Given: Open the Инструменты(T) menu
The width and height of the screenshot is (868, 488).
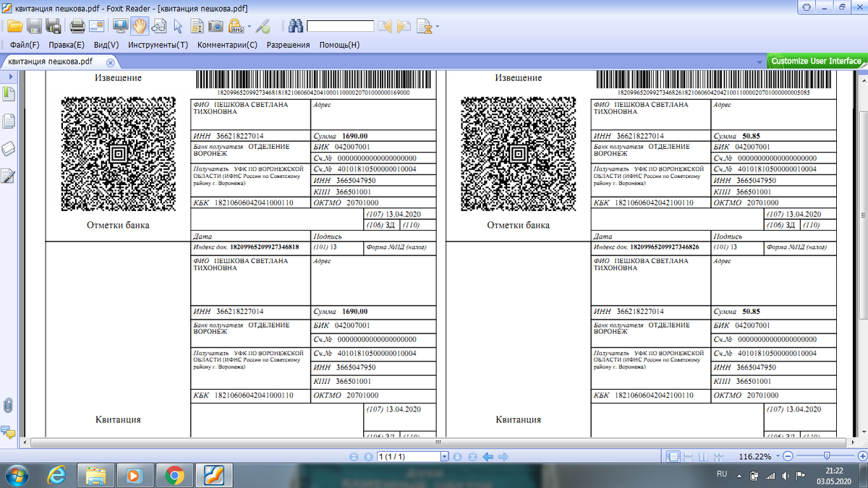Looking at the screenshot, I should coord(158,45).
